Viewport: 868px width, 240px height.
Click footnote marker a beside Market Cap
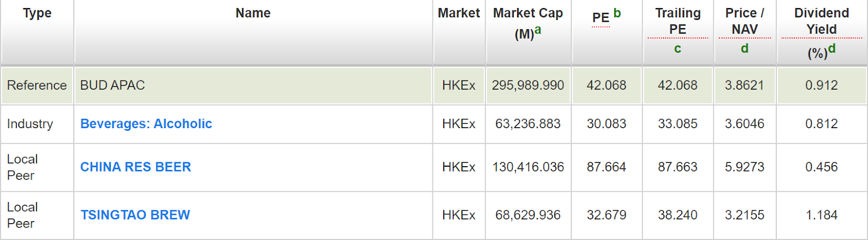[538, 30]
